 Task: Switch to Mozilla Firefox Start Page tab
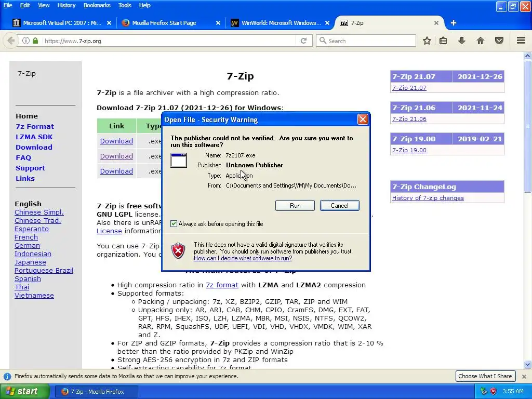pos(170,23)
